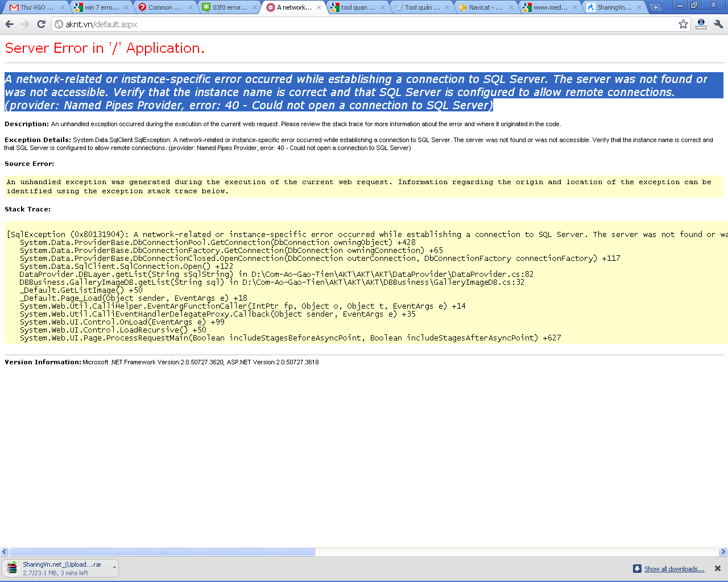Image resolution: width=728 pixels, height=582 pixels.
Task: Open the wrench settings menu
Action: pos(718,24)
